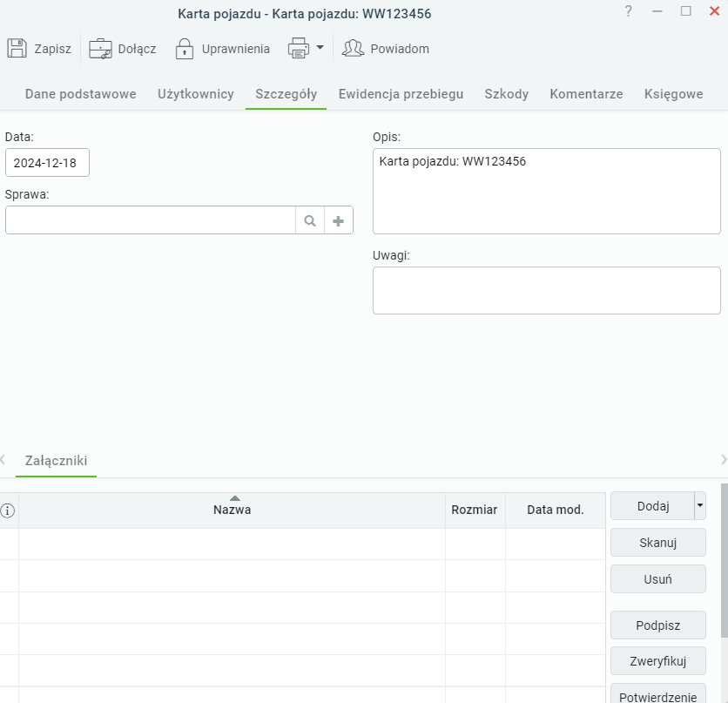Click the Podpisz button
728x703 pixels.
tap(657, 625)
